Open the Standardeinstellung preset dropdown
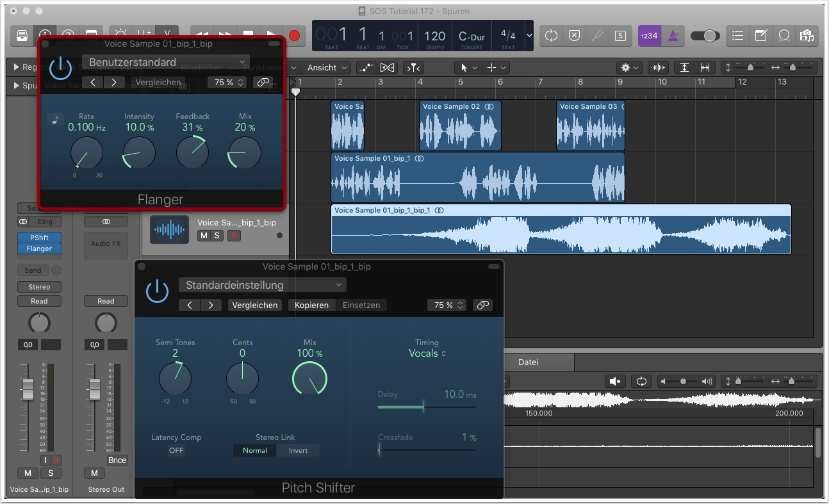 click(262, 285)
